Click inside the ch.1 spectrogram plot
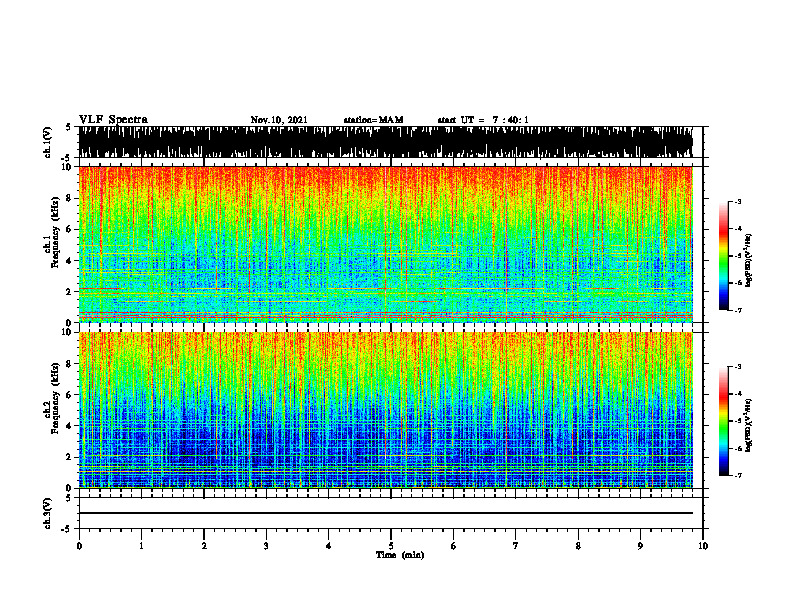Viewport: 792px width, 612px height. pos(385,244)
